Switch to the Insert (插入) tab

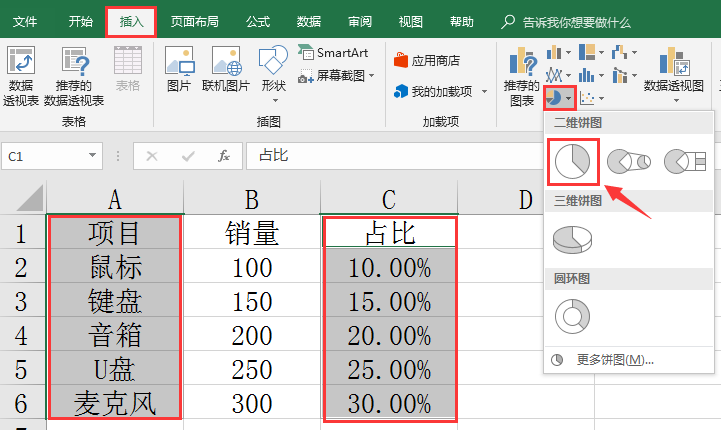[132, 22]
